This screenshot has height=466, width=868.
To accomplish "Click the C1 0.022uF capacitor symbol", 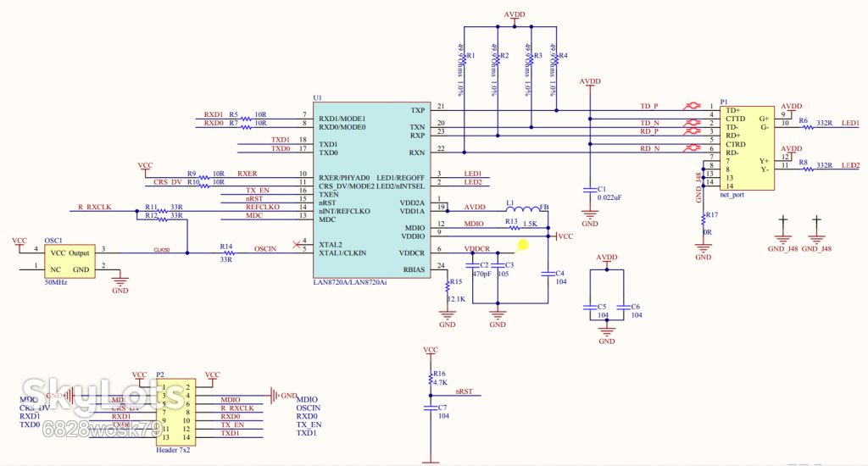I will pyautogui.click(x=590, y=190).
